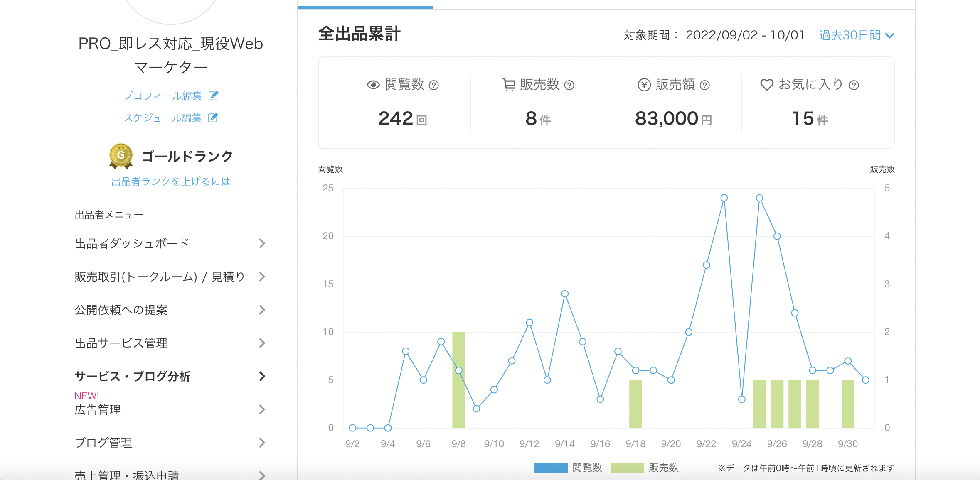Image resolution: width=980 pixels, height=480 pixels.
Task: Click the edit pencil icon next to プロフィール編集
Action: click(x=213, y=96)
